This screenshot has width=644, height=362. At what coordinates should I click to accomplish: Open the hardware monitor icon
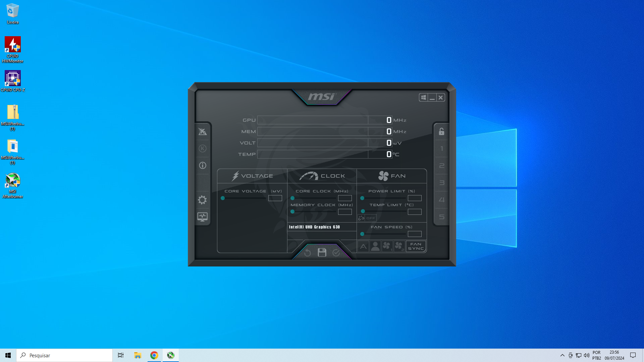pyautogui.click(x=203, y=217)
